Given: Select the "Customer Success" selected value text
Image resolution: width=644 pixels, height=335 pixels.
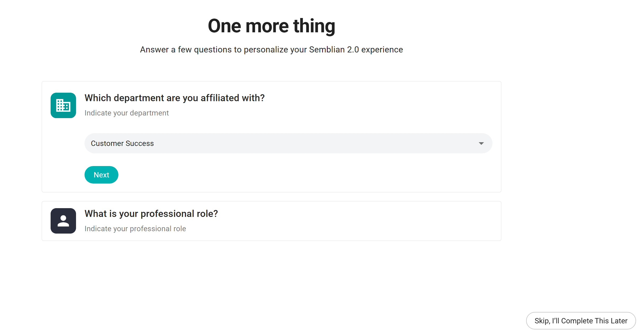Looking at the screenshot, I should pos(122,143).
